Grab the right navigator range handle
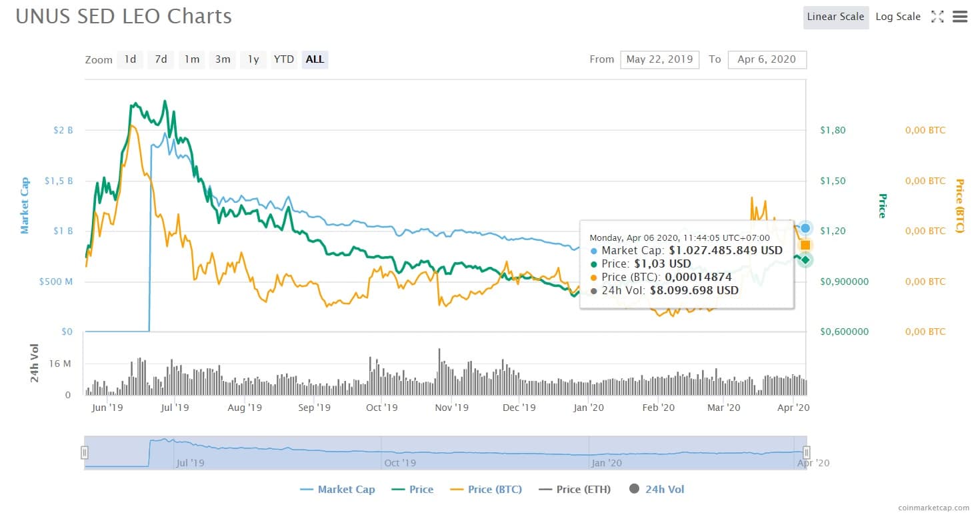Image resolution: width=980 pixels, height=515 pixels. (x=807, y=453)
